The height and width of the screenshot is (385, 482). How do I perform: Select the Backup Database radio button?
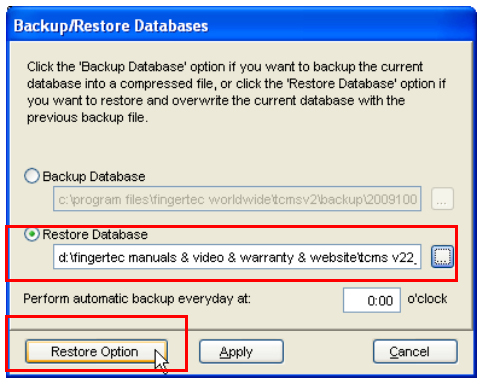click(x=32, y=176)
